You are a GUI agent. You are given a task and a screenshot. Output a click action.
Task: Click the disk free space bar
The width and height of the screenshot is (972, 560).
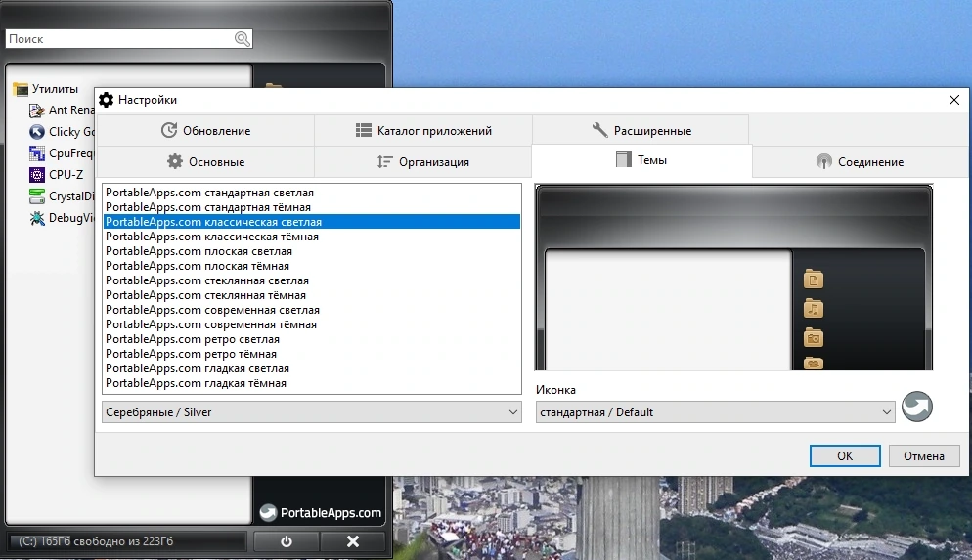pyautogui.click(x=127, y=541)
